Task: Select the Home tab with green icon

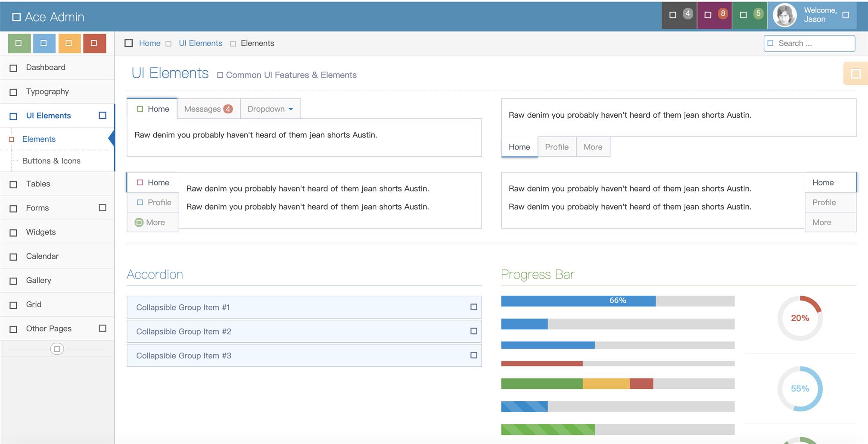Action: [152, 109]
